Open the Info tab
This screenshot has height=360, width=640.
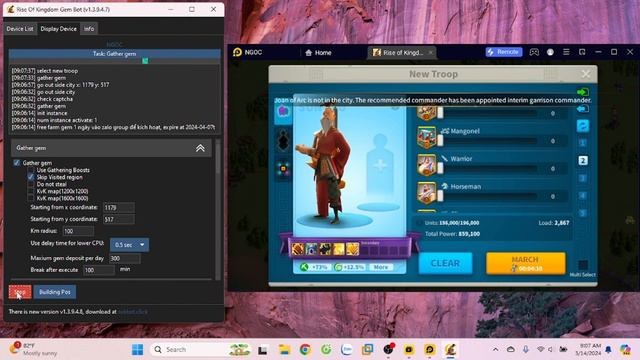(89, 29)
